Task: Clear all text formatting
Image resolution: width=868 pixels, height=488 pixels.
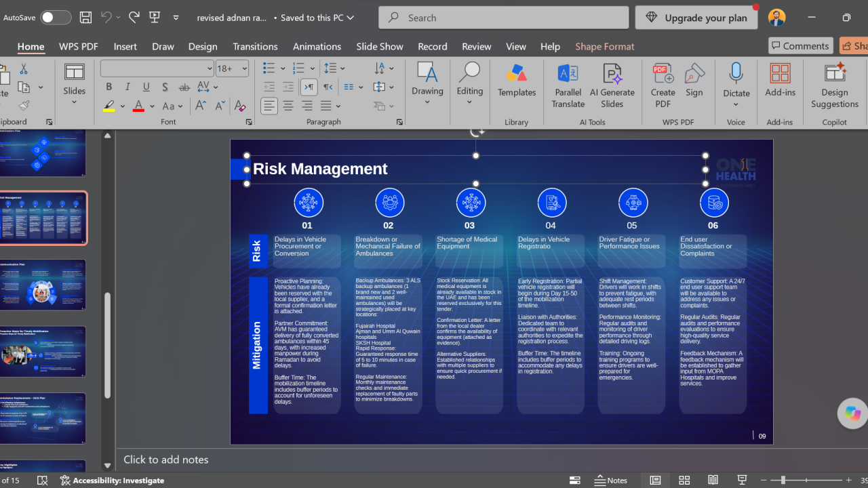Action: click(239, 106)
